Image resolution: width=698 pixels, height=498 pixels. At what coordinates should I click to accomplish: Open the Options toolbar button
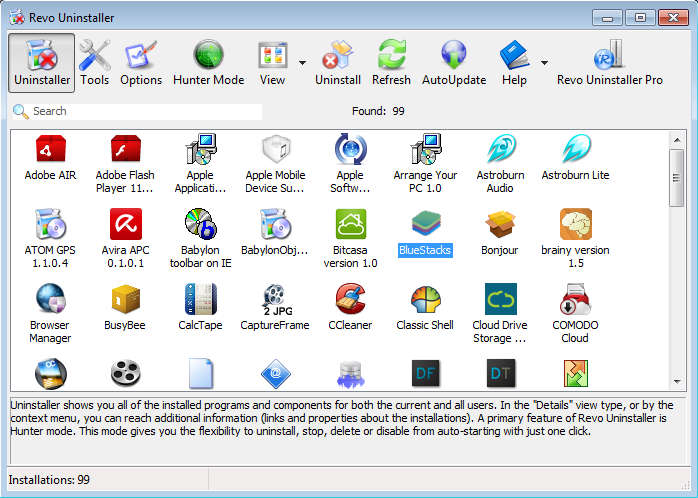tap(141, 62)
